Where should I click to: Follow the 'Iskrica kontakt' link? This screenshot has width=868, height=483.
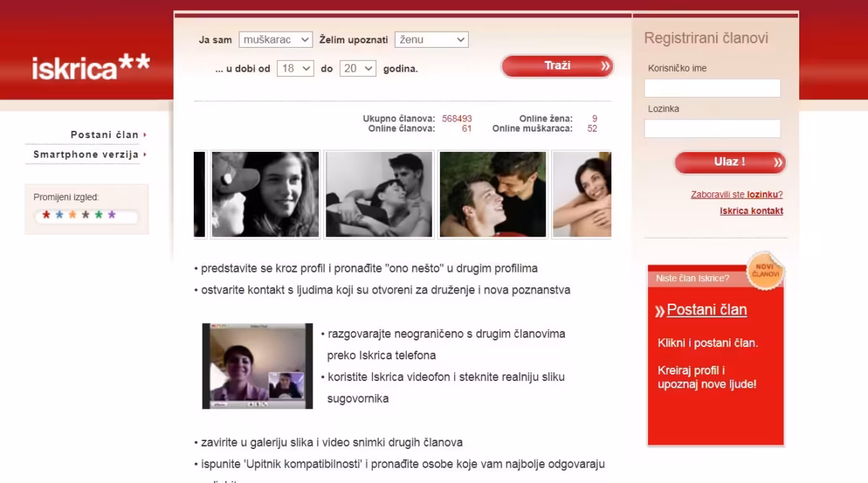tap(751, 211)
